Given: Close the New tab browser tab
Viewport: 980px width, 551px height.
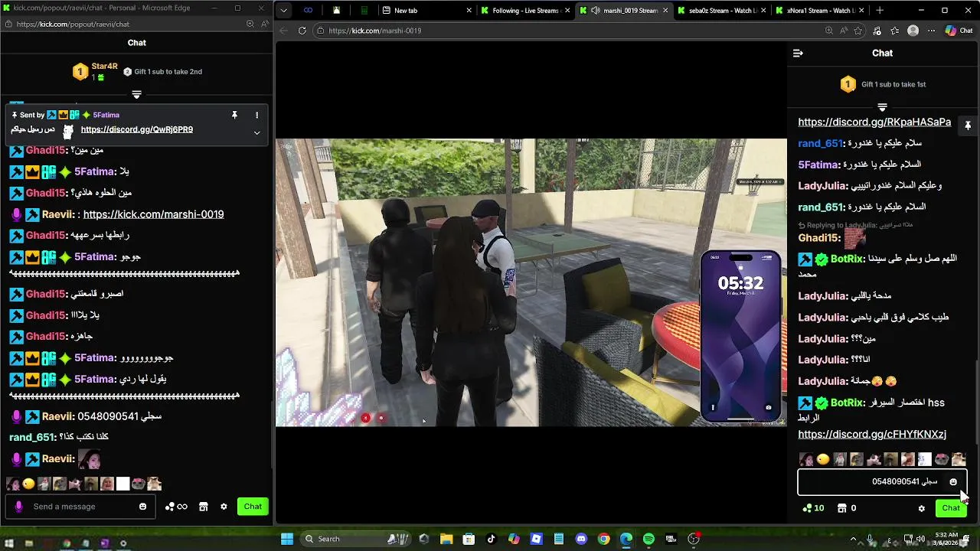Looking at the screenshot, I should (x=468, y=11).
